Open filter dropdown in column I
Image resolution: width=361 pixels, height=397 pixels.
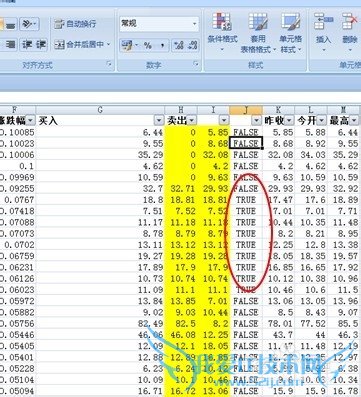click(x=224, y=120)
